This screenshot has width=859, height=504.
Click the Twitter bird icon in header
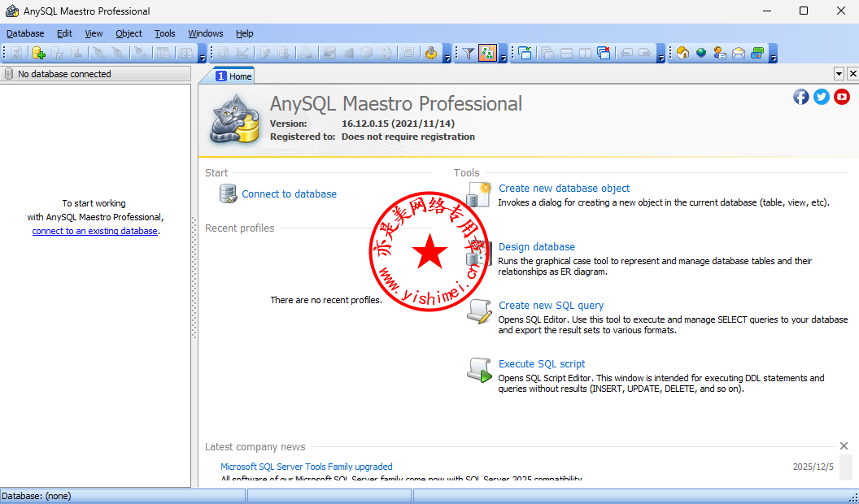822,97
